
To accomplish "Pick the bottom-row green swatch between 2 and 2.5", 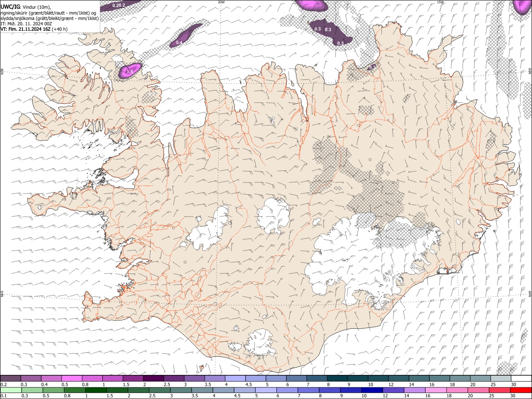I will (x=138, y=390).
